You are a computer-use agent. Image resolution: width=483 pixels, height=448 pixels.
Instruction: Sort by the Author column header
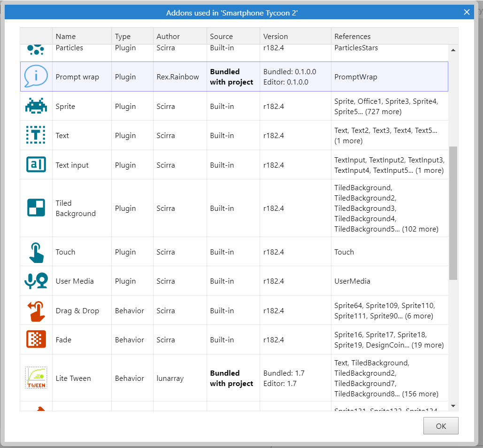point(180,36)
